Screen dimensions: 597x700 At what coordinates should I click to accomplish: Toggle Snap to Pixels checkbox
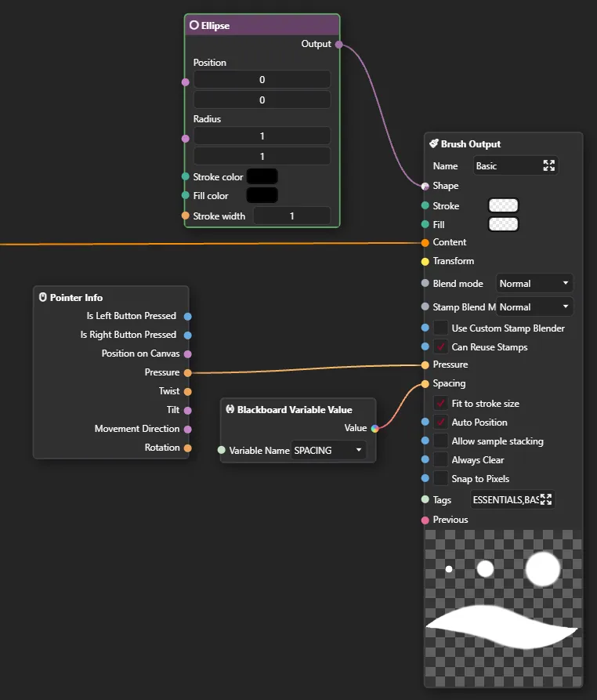tap(442, 478)
